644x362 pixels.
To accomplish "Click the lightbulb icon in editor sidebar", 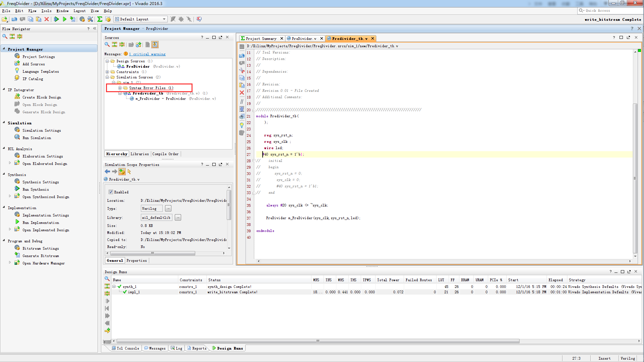I will tap(241, 125).
